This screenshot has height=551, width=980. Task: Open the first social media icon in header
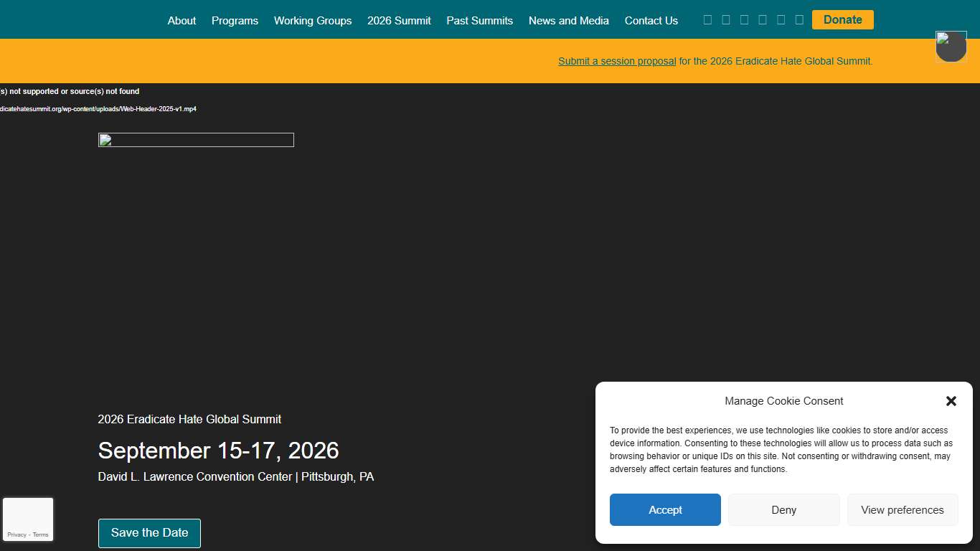pyautogui.click(x=707, y=20)
